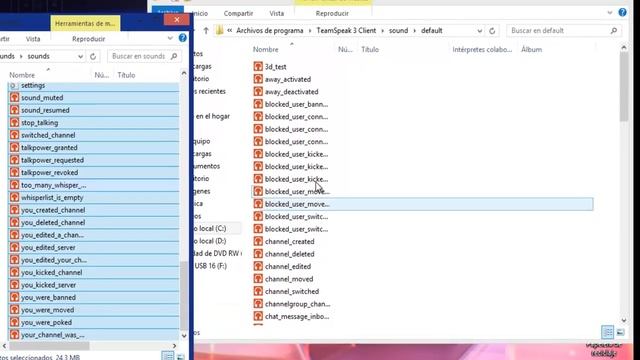
Task: Click the TeamSpeak 3 Client breadcrumb
Action: click(x=346, y=31)
